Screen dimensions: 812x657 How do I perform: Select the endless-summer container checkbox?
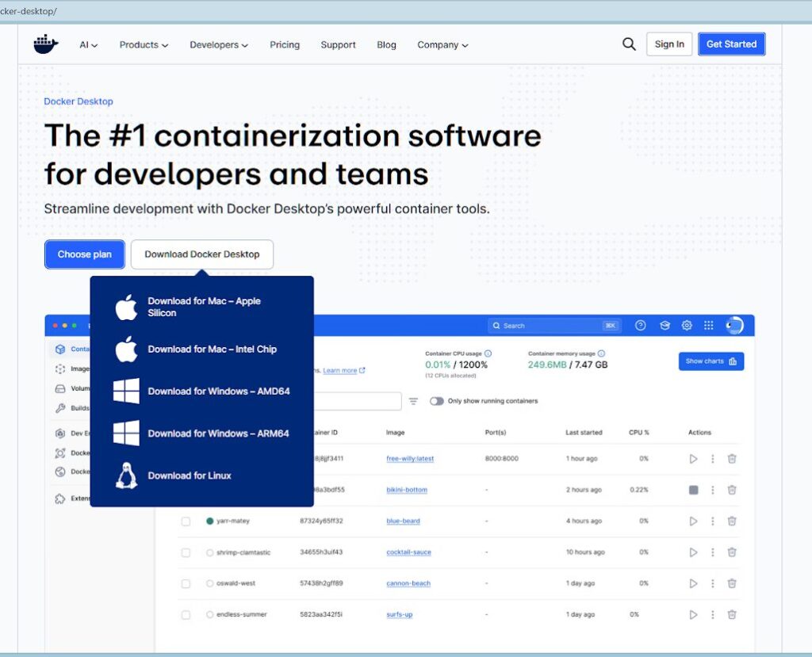coord(186,615)
